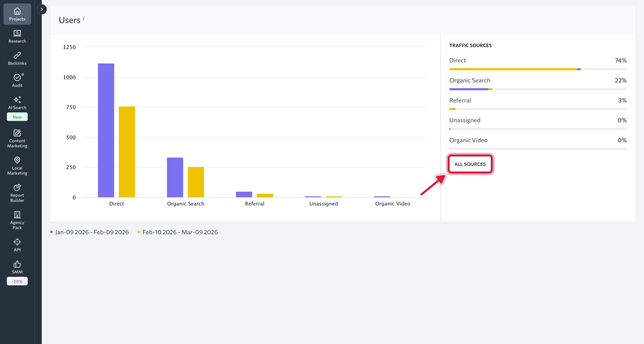This screenshot has height=344, width=644.
Task: Open the Local Marketing tool
Action: coord(17,166)
